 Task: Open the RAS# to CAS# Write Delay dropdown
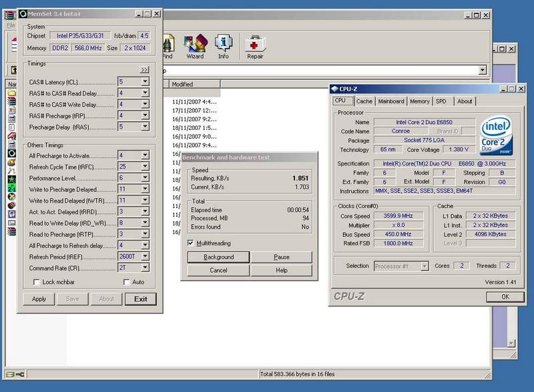[x=145, y=104]
